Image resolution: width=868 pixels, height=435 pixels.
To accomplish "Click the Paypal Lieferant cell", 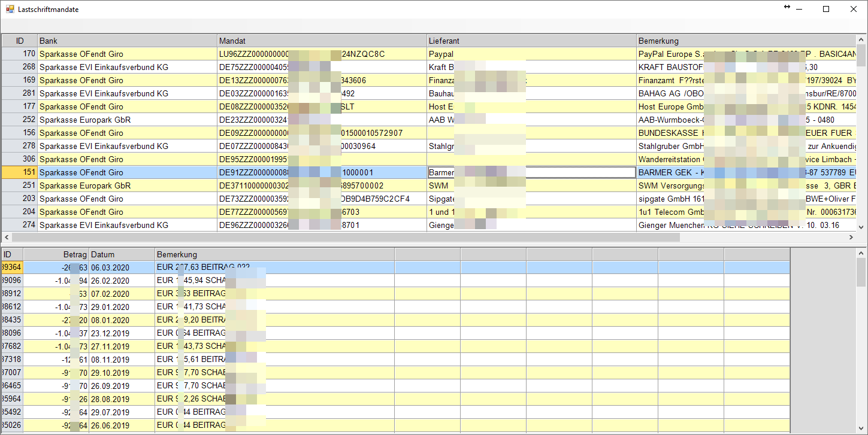I will 532,54.
